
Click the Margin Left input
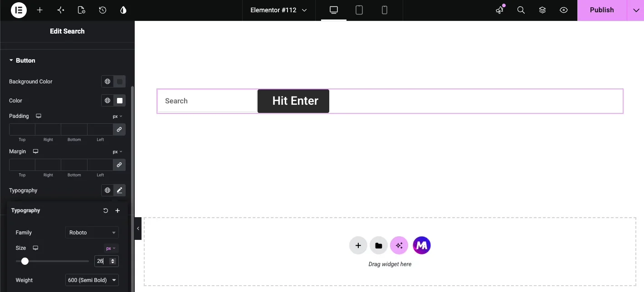coord(100,165)
